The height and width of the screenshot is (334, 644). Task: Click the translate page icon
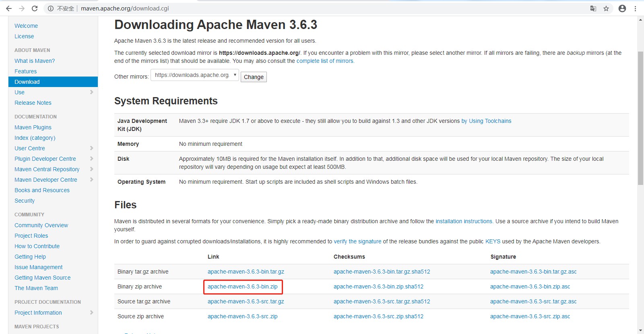[593, 8]
